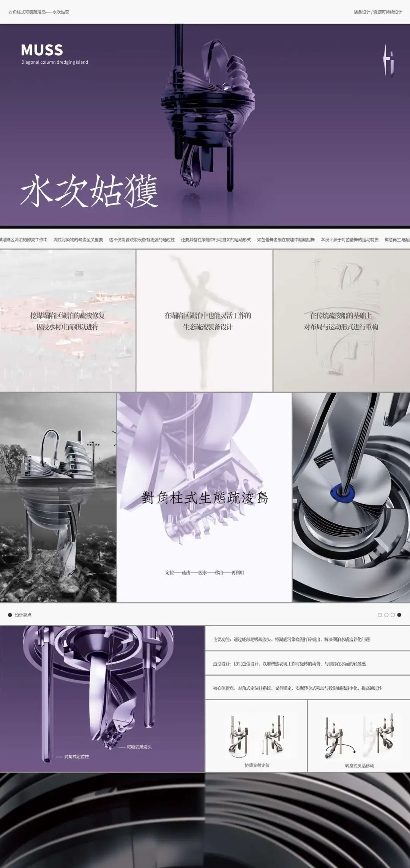Click the process line 定位——疏浚——脱水——移出——再利用
410x868 pixels.
(x=205, y=573)
